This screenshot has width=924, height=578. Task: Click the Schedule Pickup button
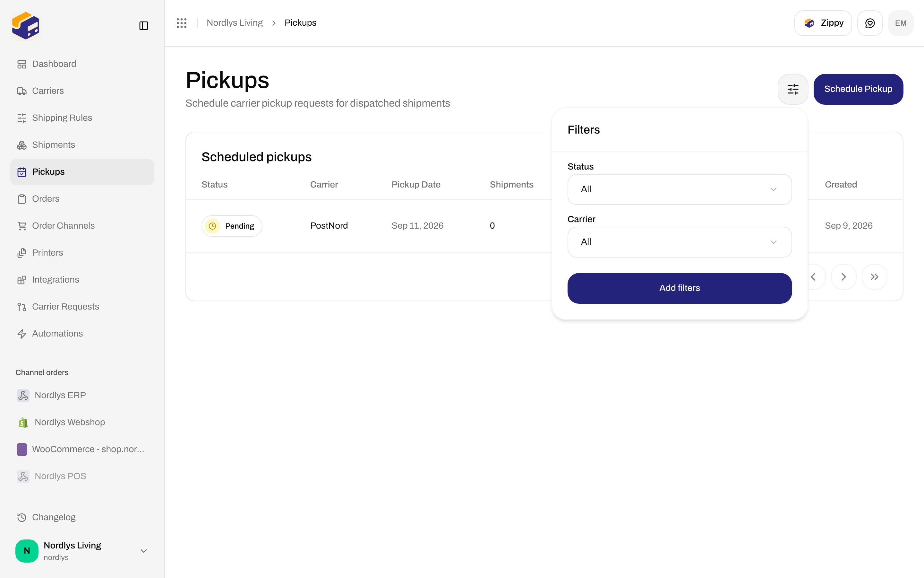[858, 89]
